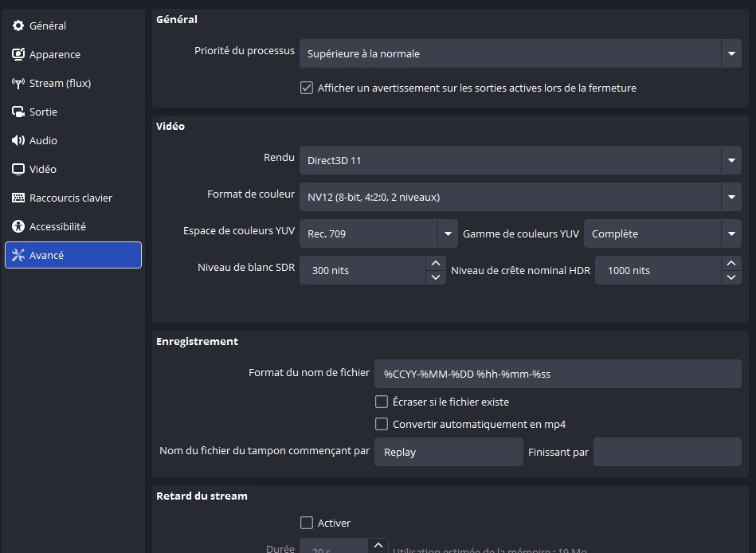Enable the Retard du stream Activer checkbox
The image size is (756, 553).
point(307,524)
